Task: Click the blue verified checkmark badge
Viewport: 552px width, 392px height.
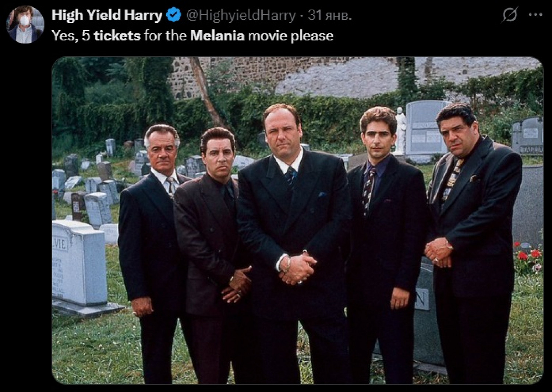Action: 174,15
